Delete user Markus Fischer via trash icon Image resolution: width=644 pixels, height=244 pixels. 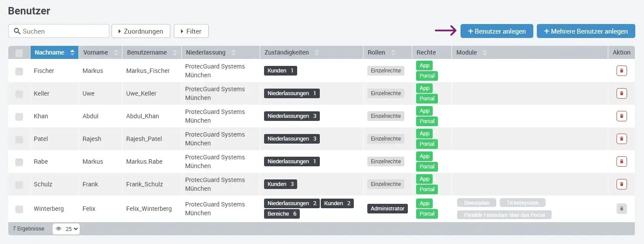pyautogui.click(x=621, y=71)
